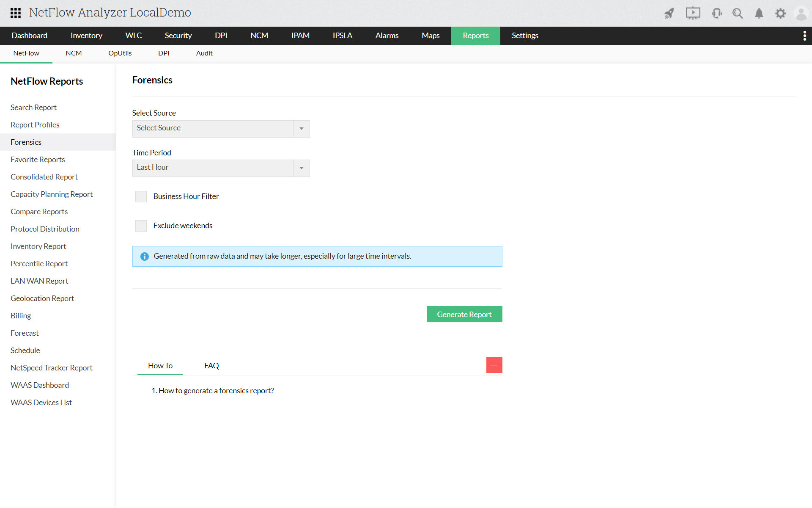Open the Alarms menu tab

(387, 36)
